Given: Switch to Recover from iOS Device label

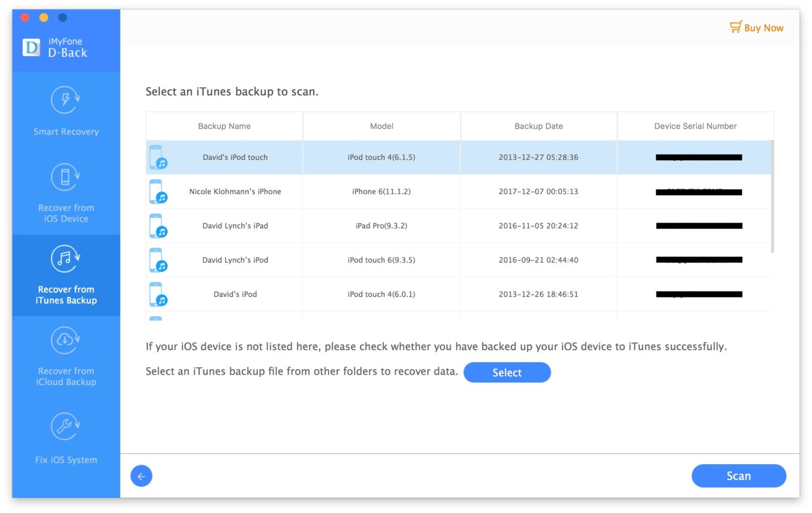Looking at the screenshot, I should click(66, 213).
